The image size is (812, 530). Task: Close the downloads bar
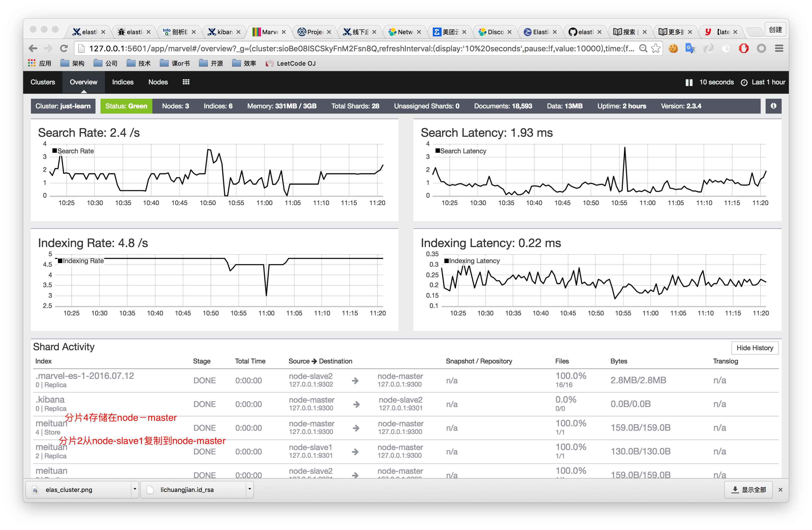click(x=780, y=489)
